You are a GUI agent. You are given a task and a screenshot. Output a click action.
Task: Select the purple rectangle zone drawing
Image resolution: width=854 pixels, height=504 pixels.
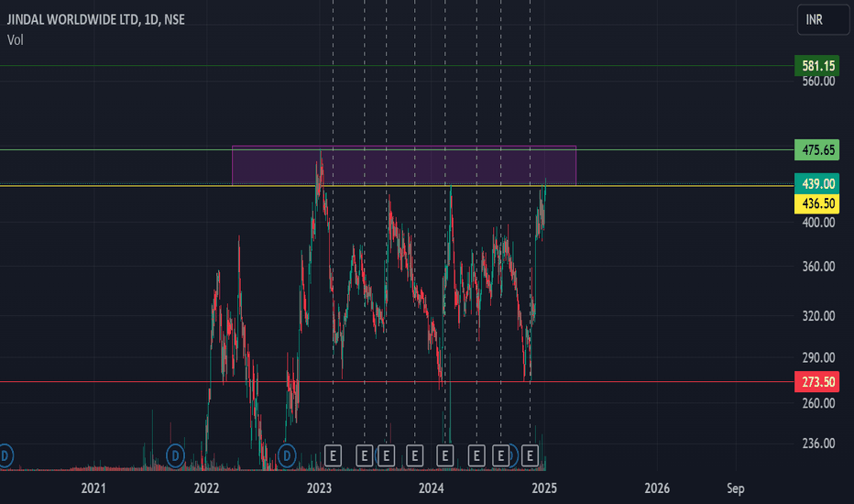(403, 166)
